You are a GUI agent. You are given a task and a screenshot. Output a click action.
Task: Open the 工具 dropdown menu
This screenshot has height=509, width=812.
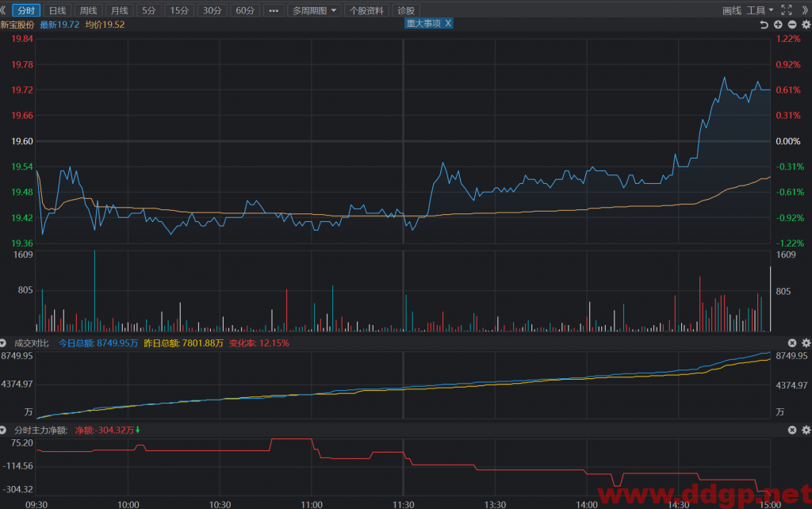(x=760, y=10)
